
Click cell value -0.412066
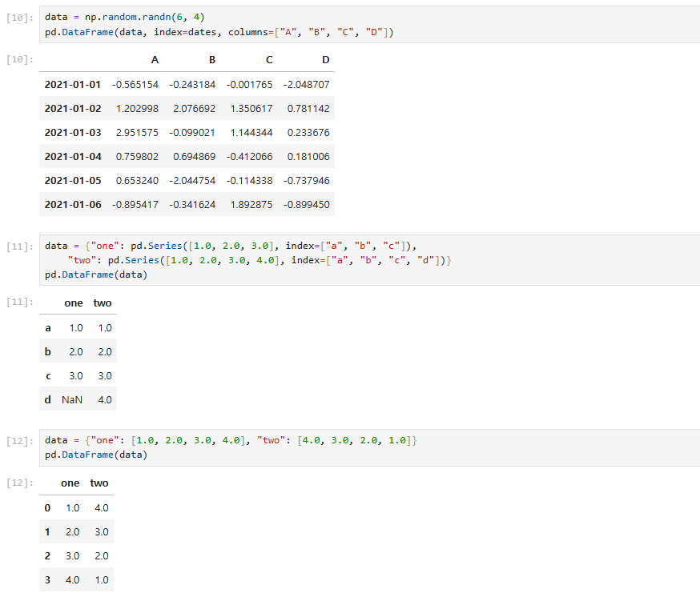click(250, 157)
